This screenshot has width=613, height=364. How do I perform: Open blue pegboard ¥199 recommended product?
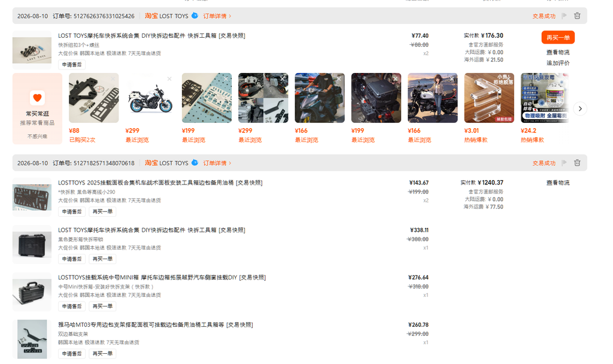tap(207, 98)
